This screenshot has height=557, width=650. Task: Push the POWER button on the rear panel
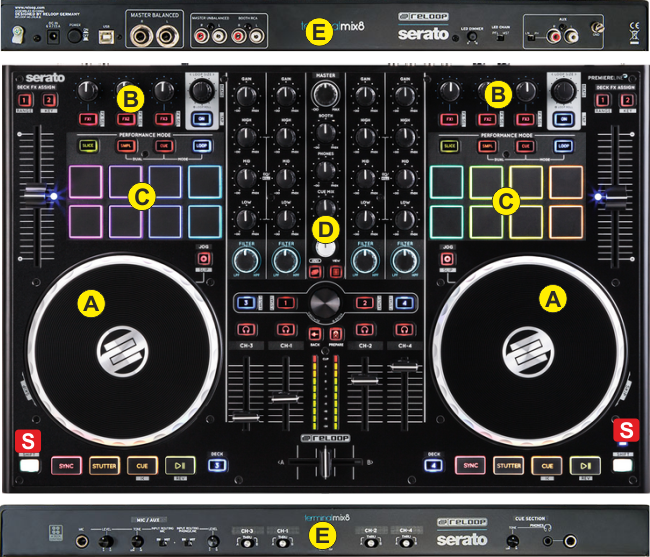[x=75, y=36]
